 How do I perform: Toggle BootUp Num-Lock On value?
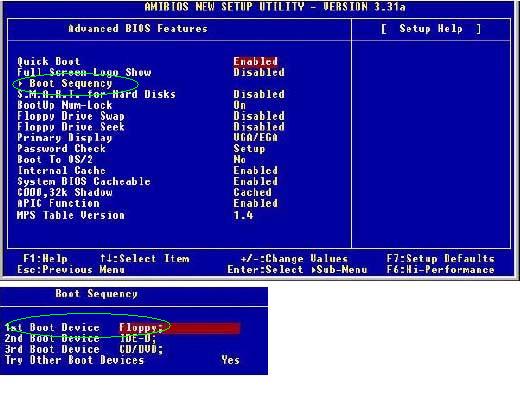[x=240, y=105]
